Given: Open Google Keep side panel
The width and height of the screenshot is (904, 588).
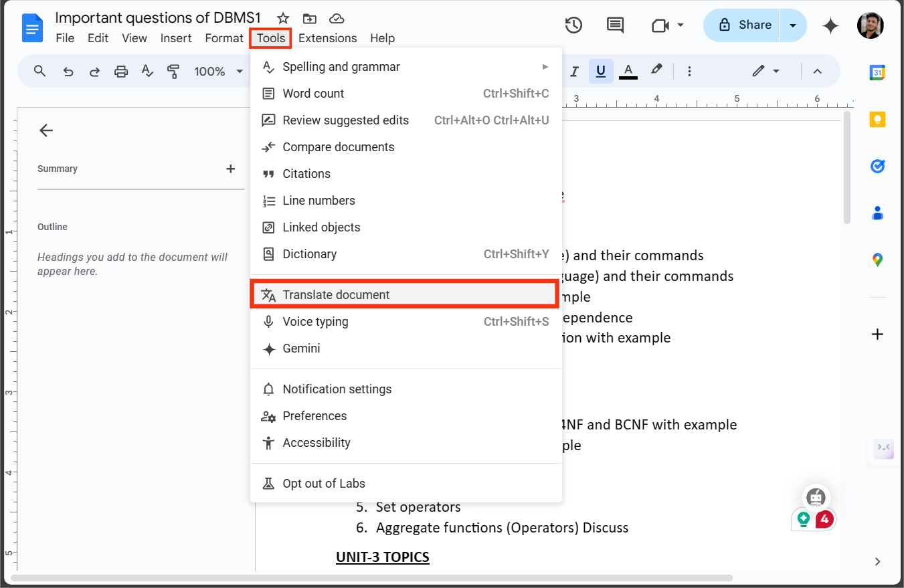Looking at the screenshot, I should 878,120.
